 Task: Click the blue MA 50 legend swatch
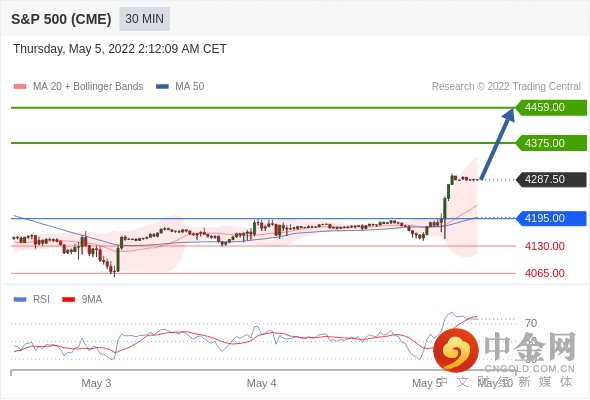point(163,87)
